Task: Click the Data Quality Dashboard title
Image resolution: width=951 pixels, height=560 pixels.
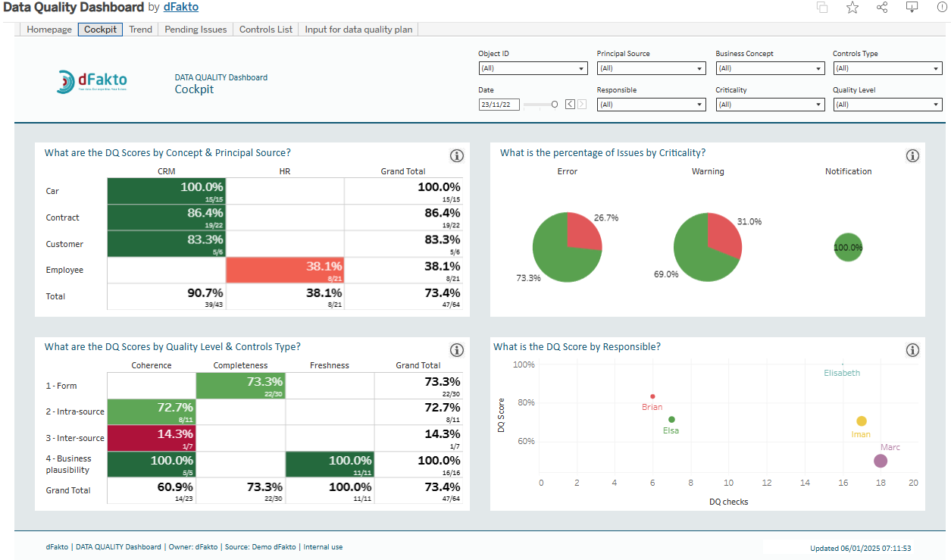Action: tap(74, 7)
